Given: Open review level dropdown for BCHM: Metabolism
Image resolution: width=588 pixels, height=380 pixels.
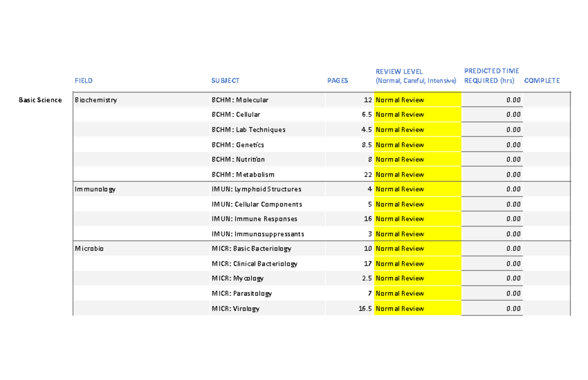Looking at the screenshot, I should pos(417,174).
